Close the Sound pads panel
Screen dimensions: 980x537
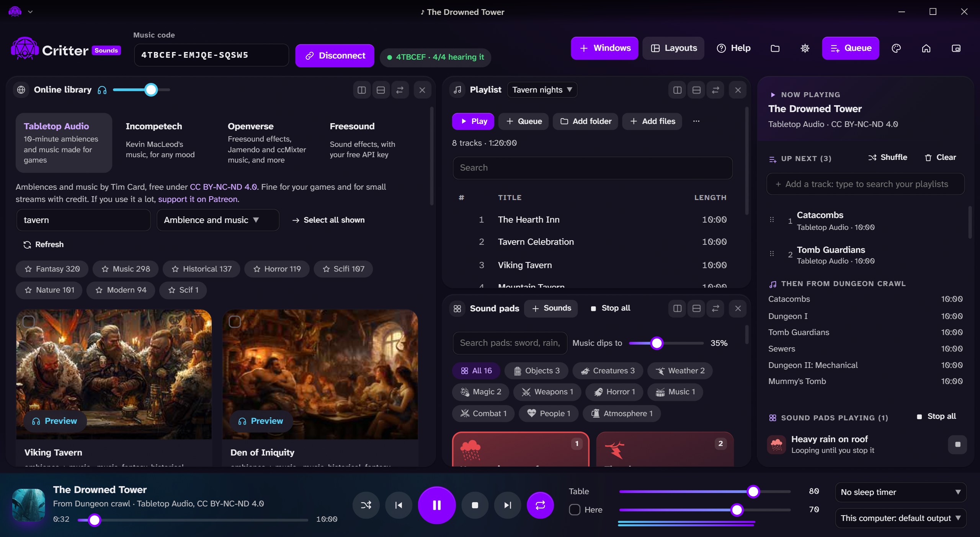click(x=738, y=308)
